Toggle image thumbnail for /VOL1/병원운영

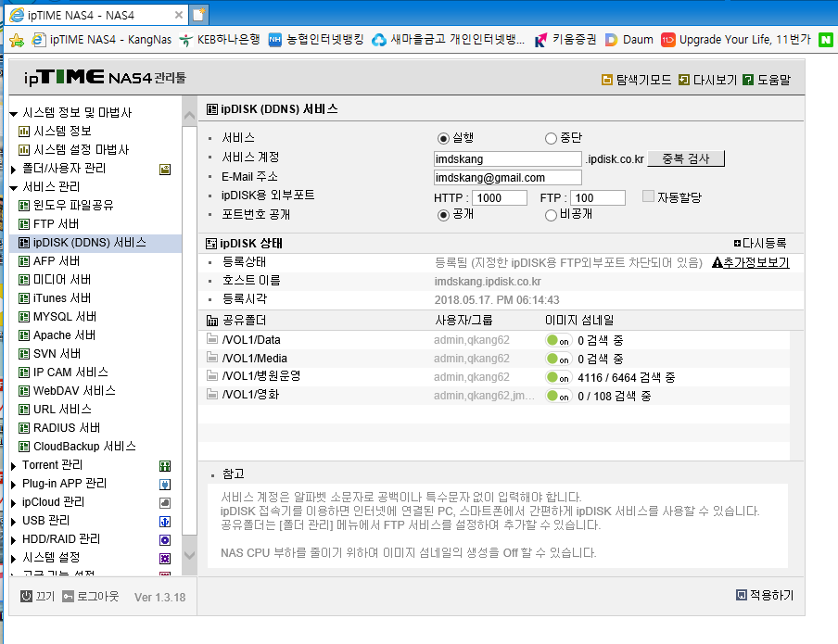558,377
